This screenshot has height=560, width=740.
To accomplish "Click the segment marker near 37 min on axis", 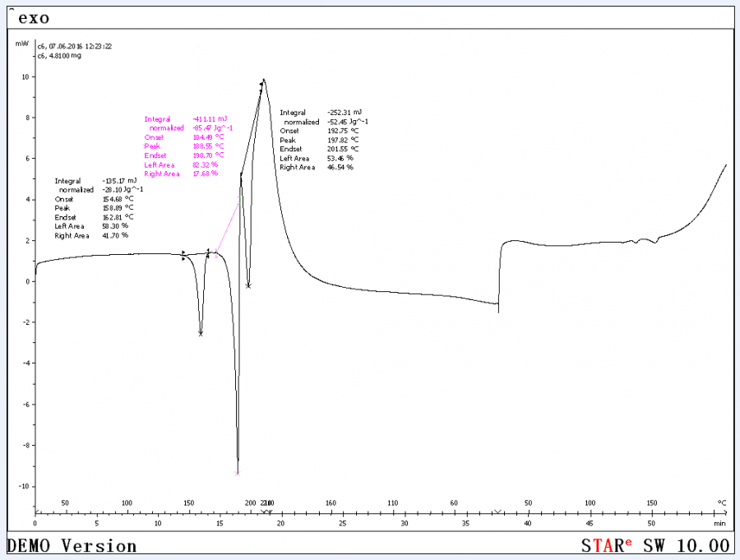I will [x=497, y=511].
